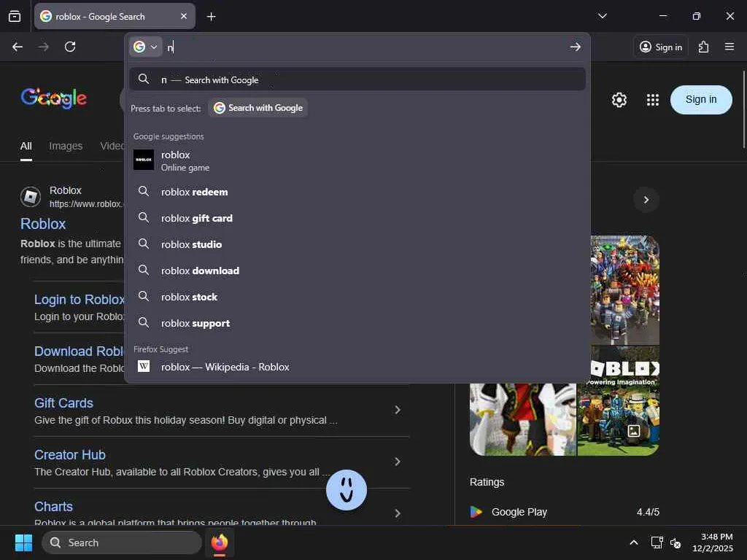The width and height of the screenshot is (747, 560).
Task: Expand the Creator Hub row chevron
Action: tap(398, 462)
